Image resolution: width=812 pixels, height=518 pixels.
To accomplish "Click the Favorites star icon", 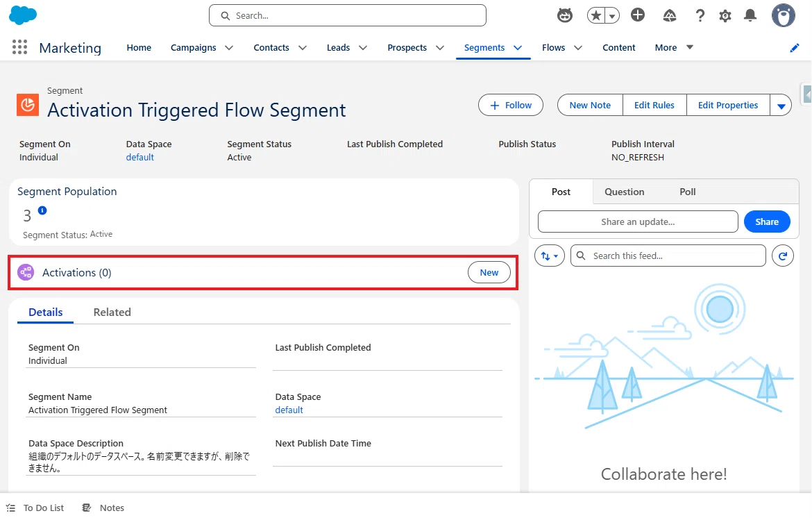I will 596,15.
